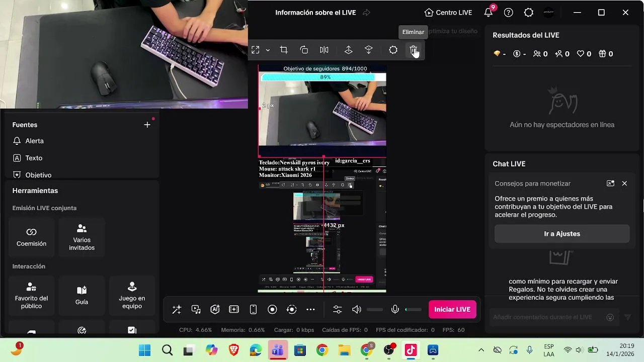Viewport: 644px width, 362px height.
Task: Click the viewers count in Resultados del LIVE
Action: click(x=540, y=54)
